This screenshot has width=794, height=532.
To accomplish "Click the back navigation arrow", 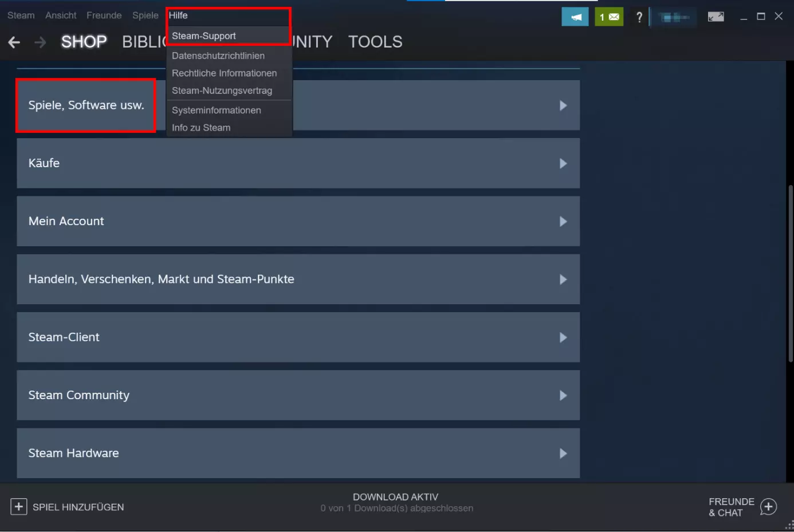I will [14, 42].
